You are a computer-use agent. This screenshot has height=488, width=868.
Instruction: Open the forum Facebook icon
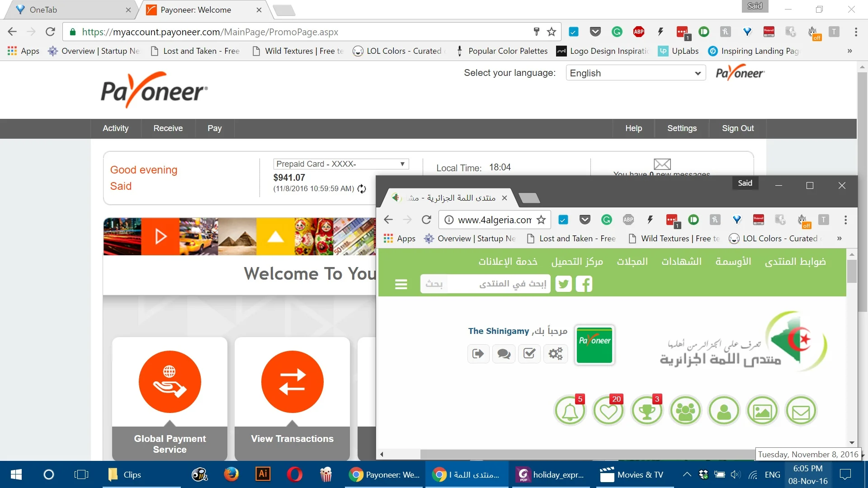[x=584, y=284]
